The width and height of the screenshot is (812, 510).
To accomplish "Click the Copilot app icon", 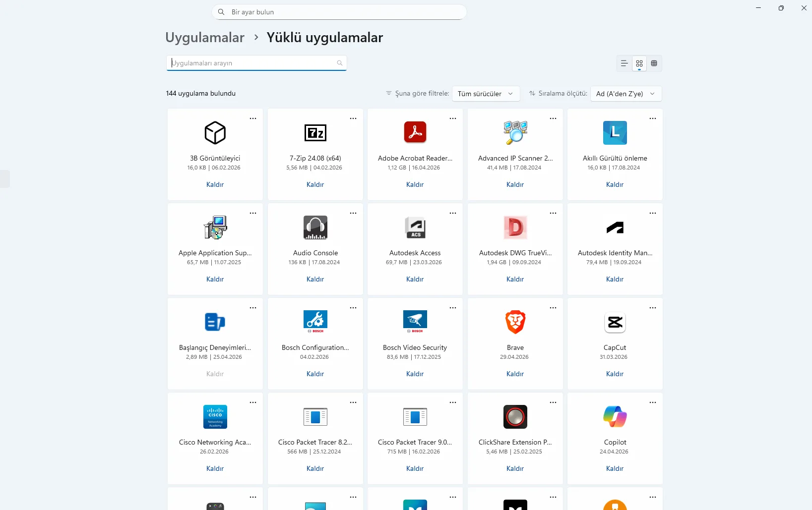I will coord(615,417).
